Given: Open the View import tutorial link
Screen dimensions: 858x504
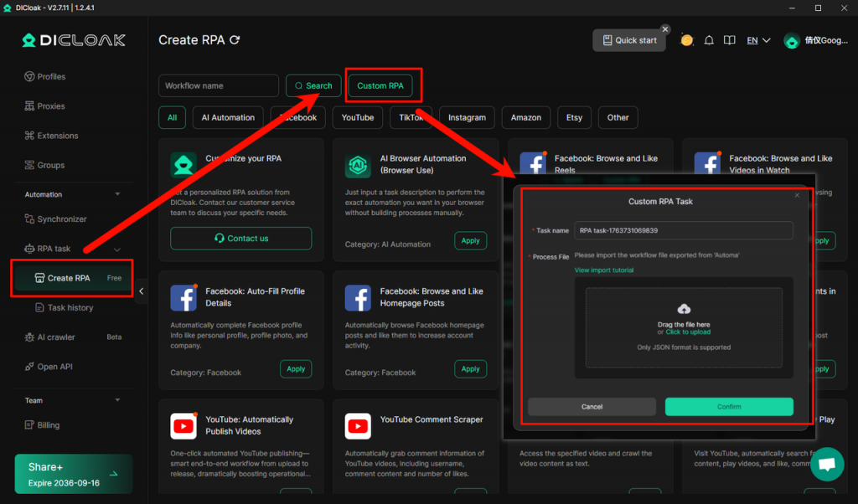Looking at the screenshot, I should tap(604, 270).
